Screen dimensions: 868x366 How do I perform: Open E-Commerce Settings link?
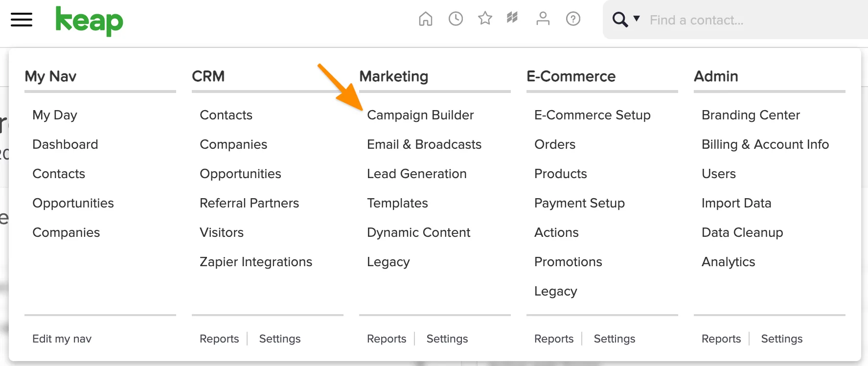(x=615, y=339)
